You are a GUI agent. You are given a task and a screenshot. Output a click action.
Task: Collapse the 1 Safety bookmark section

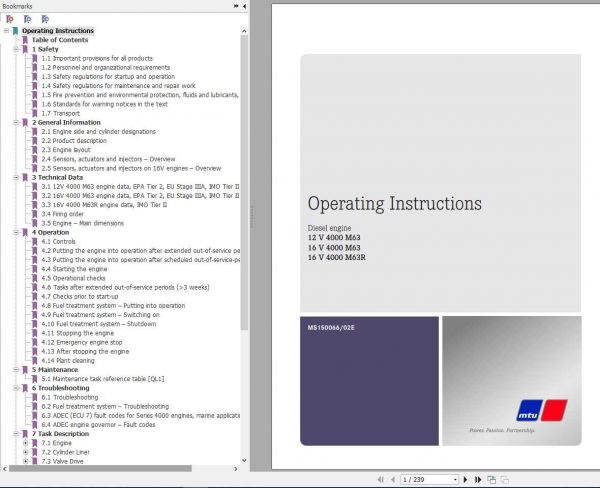(16, 49)
